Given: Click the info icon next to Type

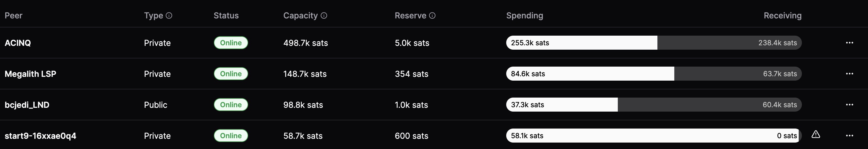Looking at the screenshot, I should pyautogui.click(x=169, y=15).
